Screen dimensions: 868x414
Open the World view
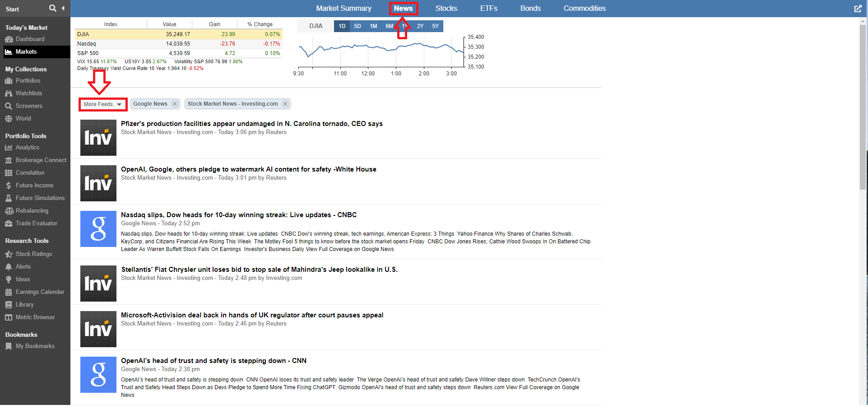pos(23,119)
